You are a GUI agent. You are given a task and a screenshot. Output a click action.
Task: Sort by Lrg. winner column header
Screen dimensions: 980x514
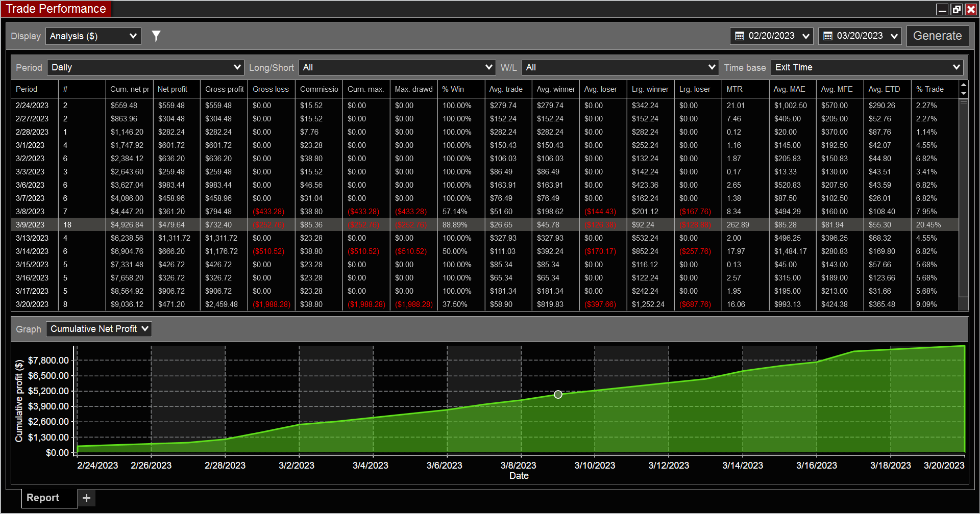[652, 89]
